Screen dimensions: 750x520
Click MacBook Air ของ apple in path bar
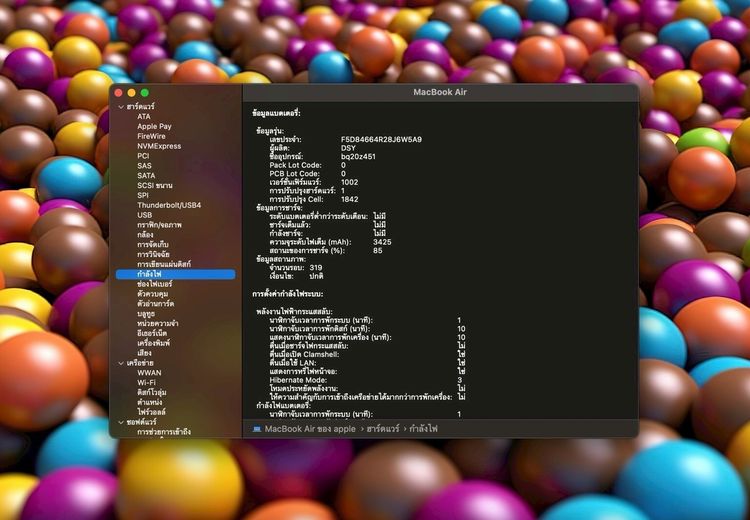coord(310,428)
